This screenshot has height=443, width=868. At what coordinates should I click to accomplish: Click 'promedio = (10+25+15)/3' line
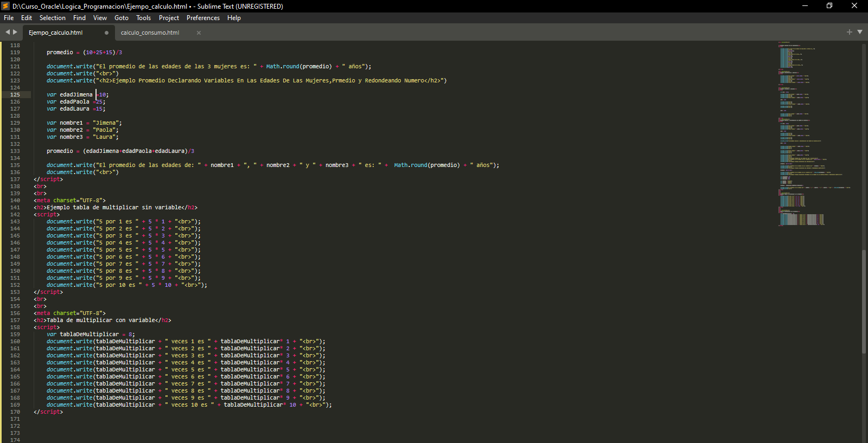84,52
